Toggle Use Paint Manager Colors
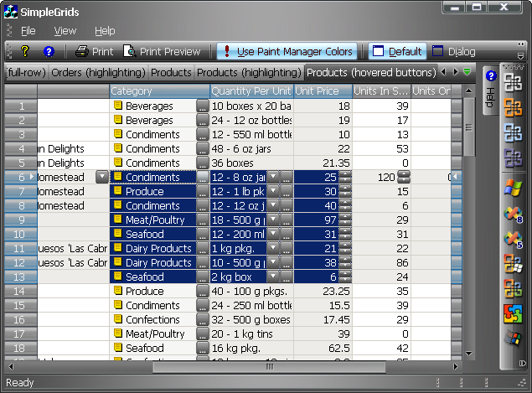 click(x=287, y=51)
